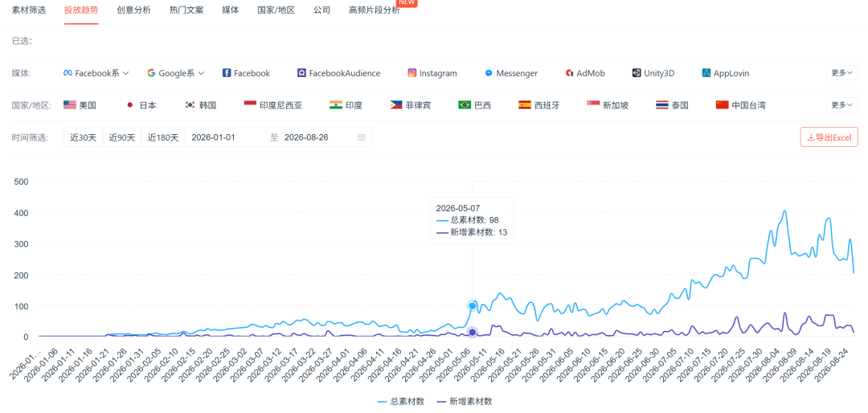Viewport: 868px width, 413px height.
Task: Select the 近180天 quick range button
Action: (x=163, y=137)
